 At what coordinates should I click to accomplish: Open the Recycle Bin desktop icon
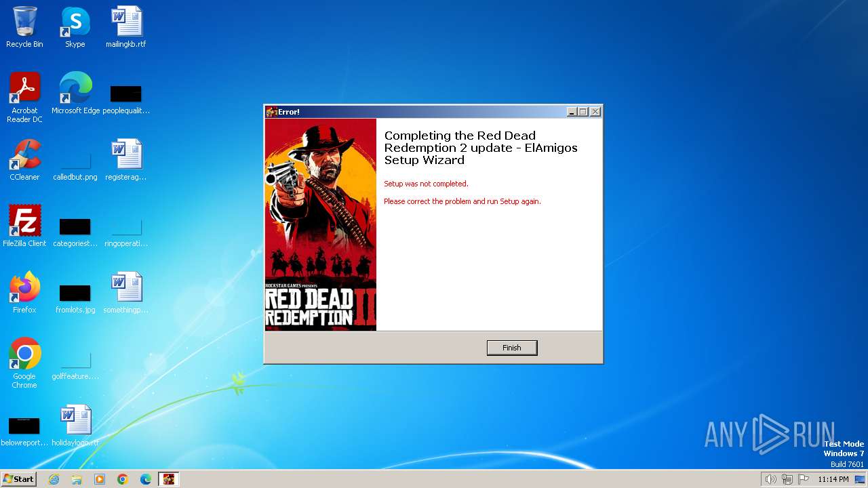(24, 27)
